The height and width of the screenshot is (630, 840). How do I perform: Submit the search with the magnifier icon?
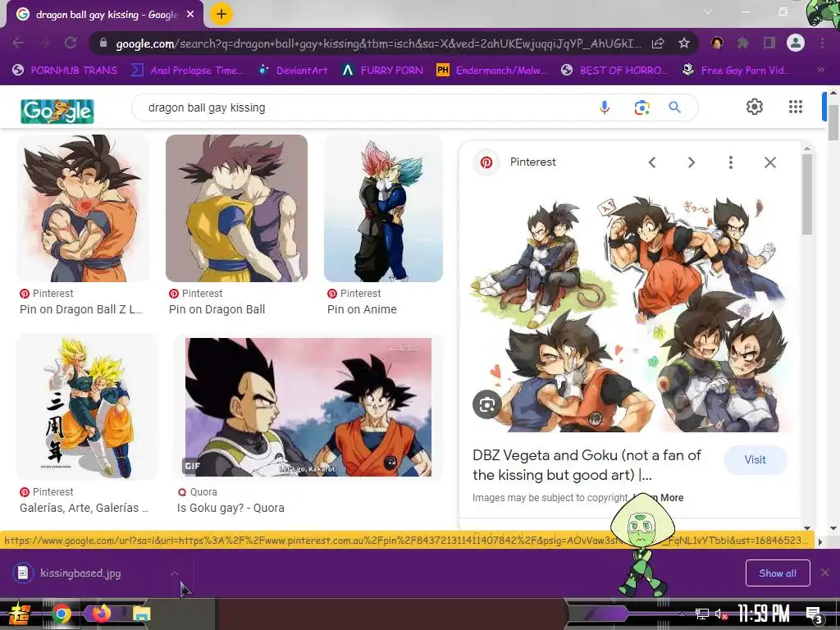coord(675,107)
